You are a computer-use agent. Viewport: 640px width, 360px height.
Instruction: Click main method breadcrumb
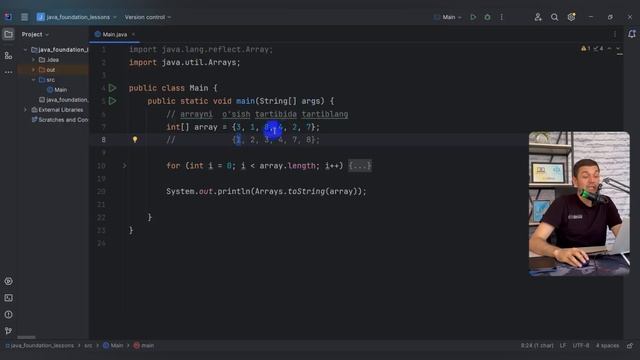[144, 345]
